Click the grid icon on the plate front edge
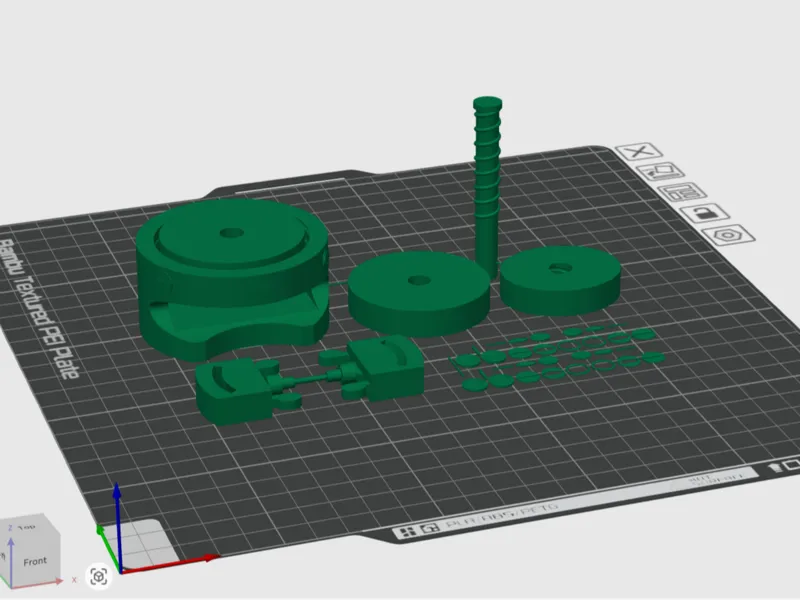Viewport: 800px width, 600px height. tap(407, 533)
